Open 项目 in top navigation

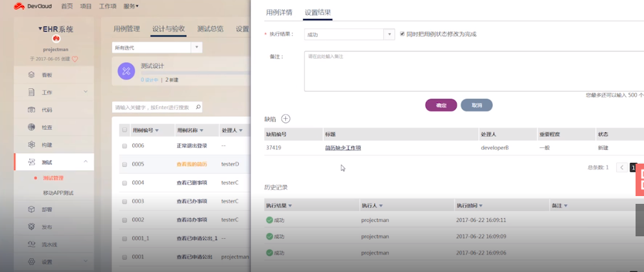point(86,6)
